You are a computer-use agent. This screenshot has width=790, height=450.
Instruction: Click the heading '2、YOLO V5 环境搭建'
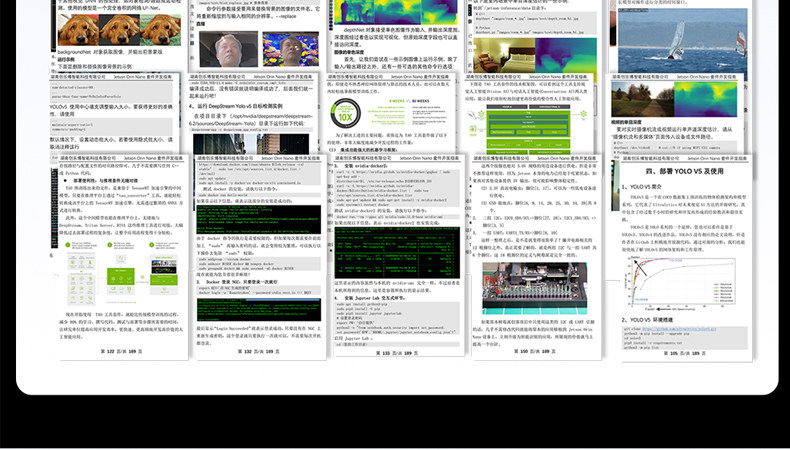tap(647, 320)
